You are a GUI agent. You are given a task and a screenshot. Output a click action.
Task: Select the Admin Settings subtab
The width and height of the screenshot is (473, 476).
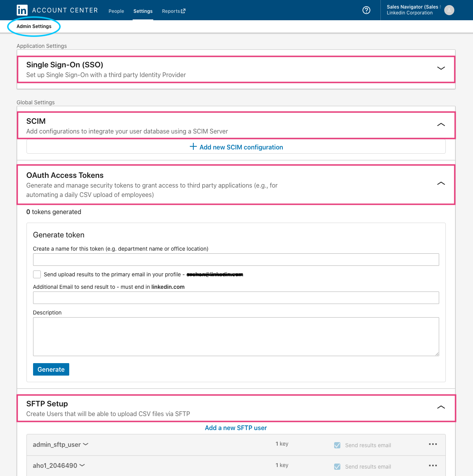tap(34, 26)
